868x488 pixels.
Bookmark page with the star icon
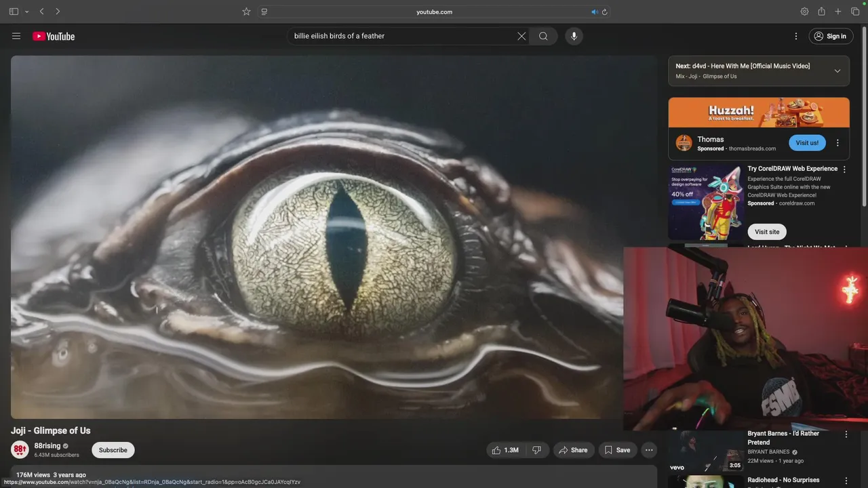[x=246, y=12]
